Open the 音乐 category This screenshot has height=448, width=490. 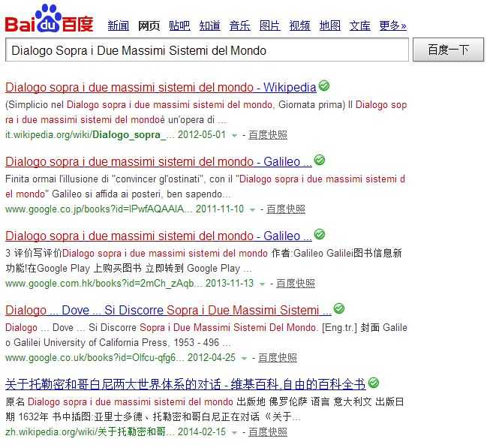pos(239,26)
